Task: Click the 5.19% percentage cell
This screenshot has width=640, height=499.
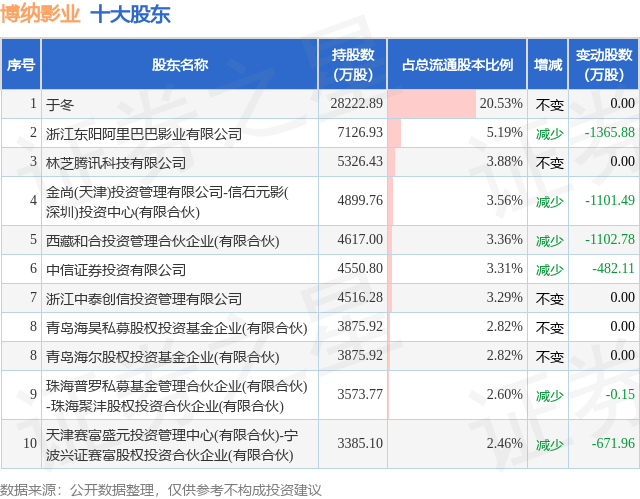Action: (457, 133)
